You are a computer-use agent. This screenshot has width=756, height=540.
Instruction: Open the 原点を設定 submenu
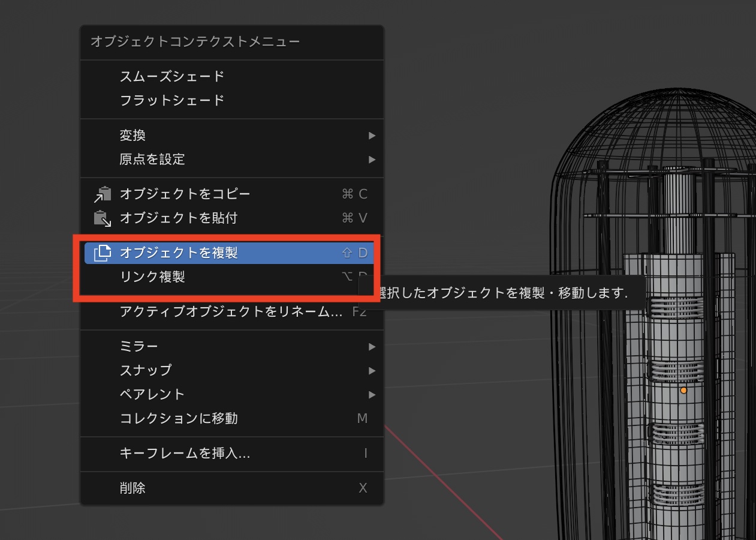tap(372, 160)
